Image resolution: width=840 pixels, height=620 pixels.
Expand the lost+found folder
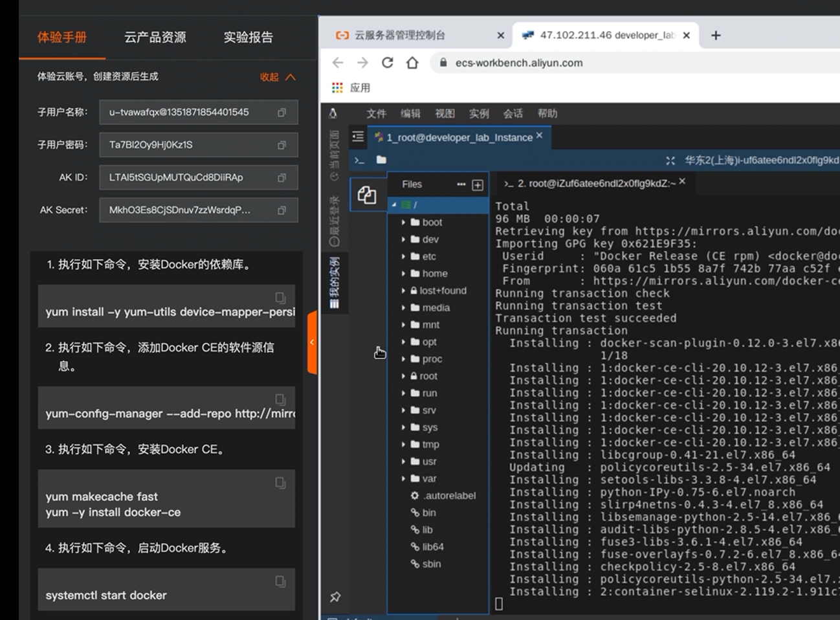[403, 291]
